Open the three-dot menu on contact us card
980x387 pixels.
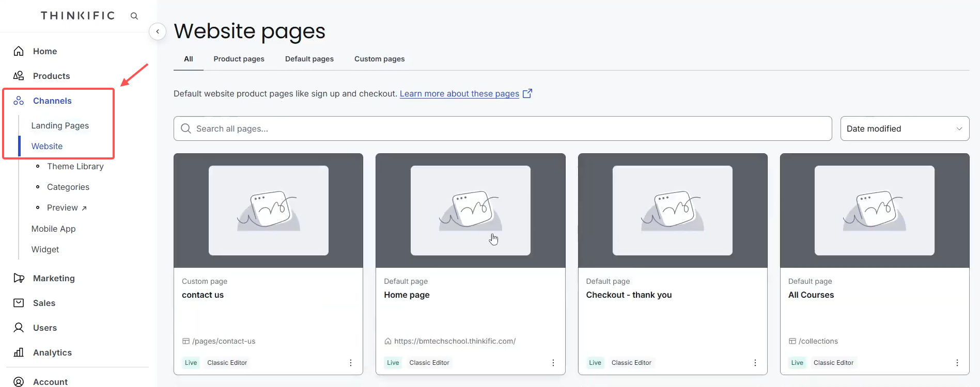point(351,363)
